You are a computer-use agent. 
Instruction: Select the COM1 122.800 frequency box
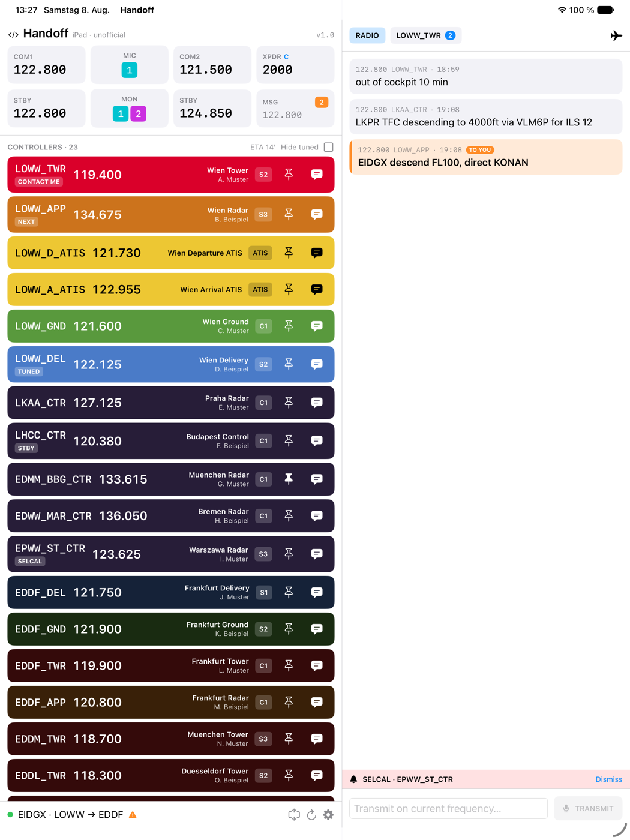coord(46,65)
